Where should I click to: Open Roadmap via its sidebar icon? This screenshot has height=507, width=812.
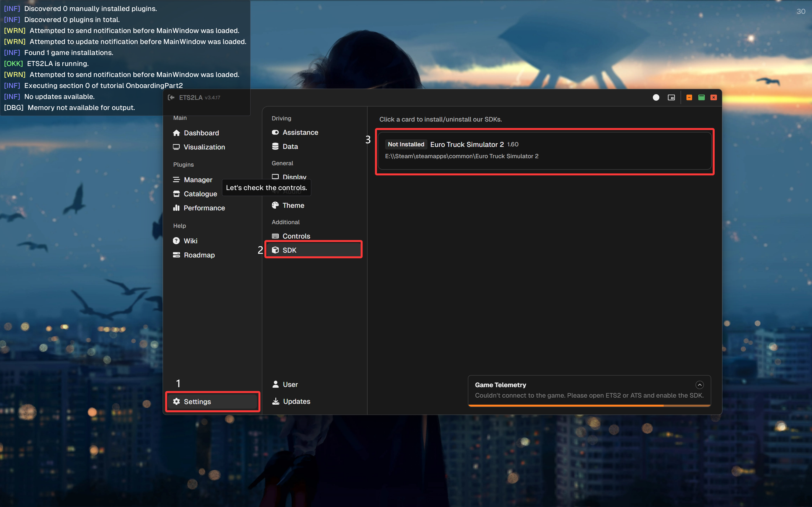click(176, 255)
